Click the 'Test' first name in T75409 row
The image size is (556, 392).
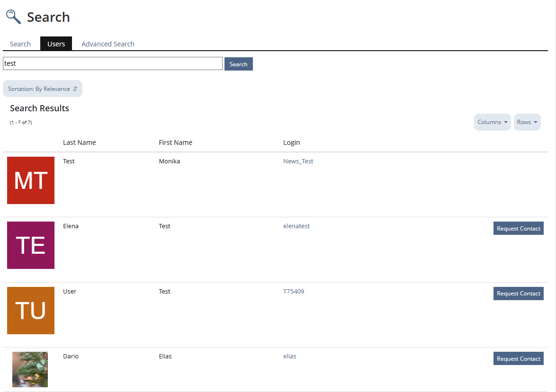coord(164,291)
